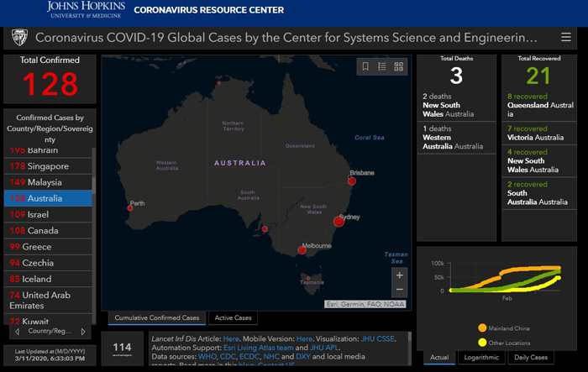
Task: Open the JHU APL link
Action: tap(324, 348)
